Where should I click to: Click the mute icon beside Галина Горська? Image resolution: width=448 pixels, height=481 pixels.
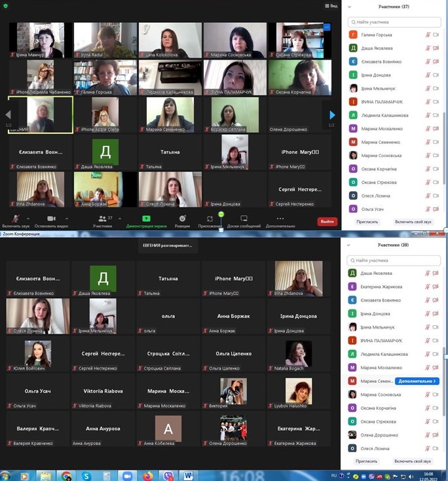click(428, 34)
